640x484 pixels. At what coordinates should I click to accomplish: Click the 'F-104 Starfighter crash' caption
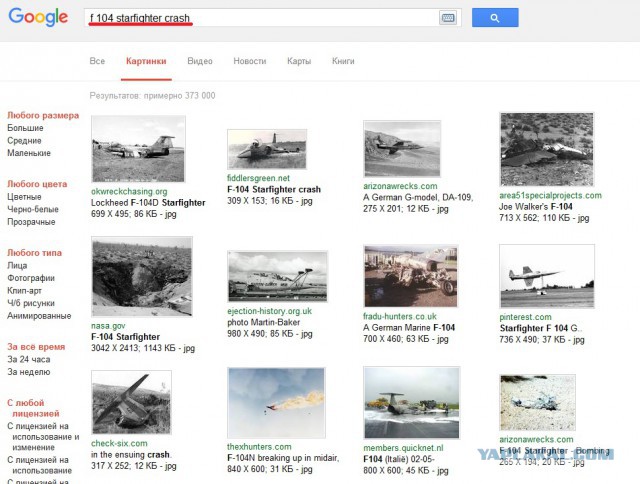[x=274, y=189]
